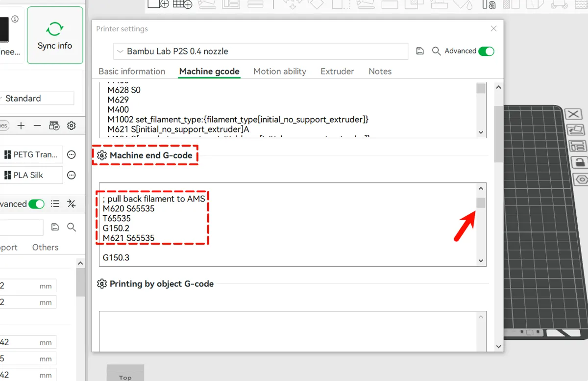Click the first 2 mm value field
Viewport: 588px width, 381px height.
click(28, 285)
